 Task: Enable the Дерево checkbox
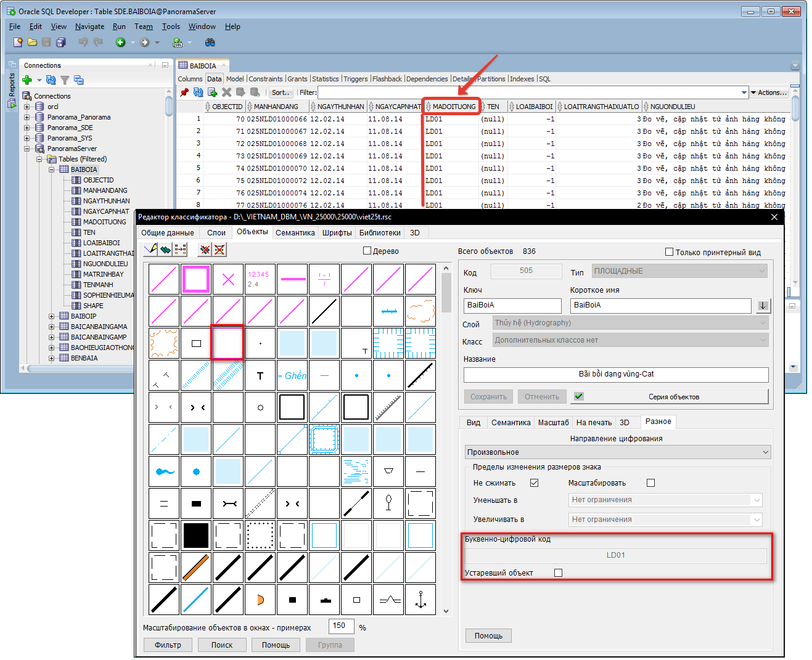367,251
